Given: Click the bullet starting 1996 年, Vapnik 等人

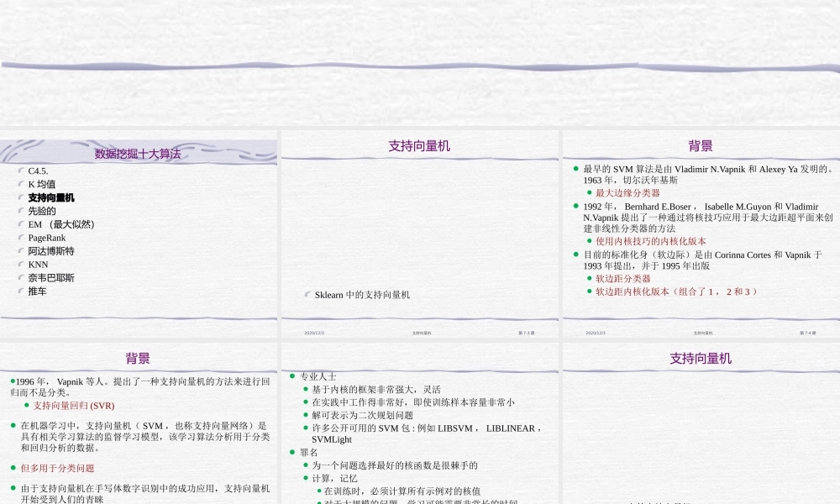Looking at the screenshot, I should 140,387.
